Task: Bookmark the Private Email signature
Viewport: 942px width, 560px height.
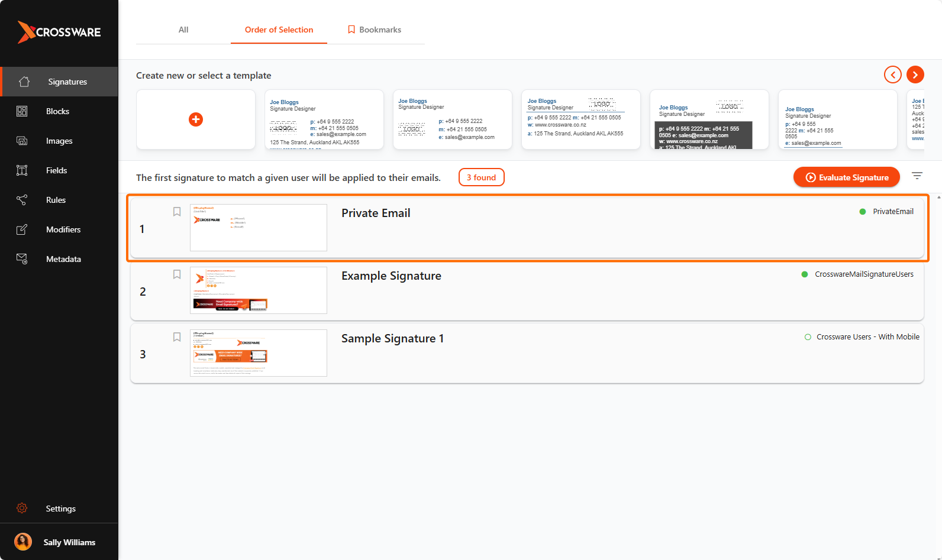Action: [x=177, y=212]
